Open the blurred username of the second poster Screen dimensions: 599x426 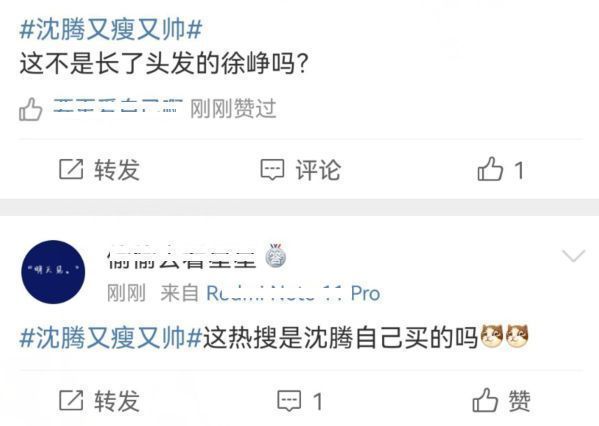182,255
